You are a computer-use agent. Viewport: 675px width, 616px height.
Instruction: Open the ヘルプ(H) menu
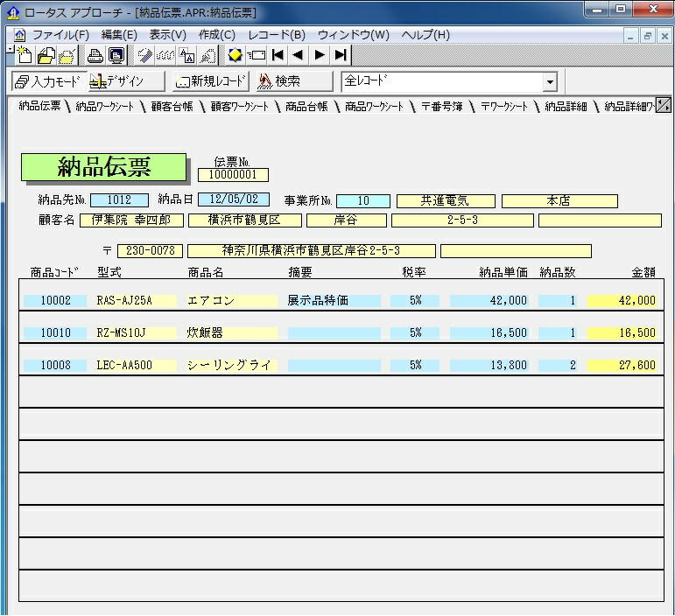tap(425, 35)
